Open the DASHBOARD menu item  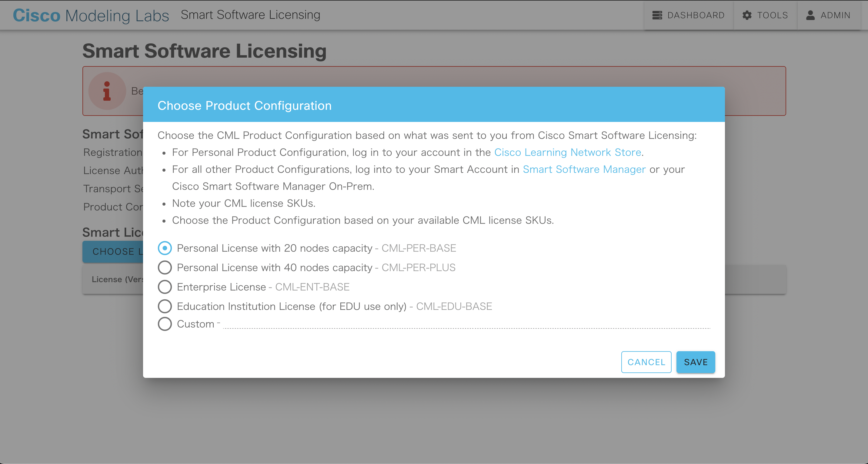click(x=696, y=15)
